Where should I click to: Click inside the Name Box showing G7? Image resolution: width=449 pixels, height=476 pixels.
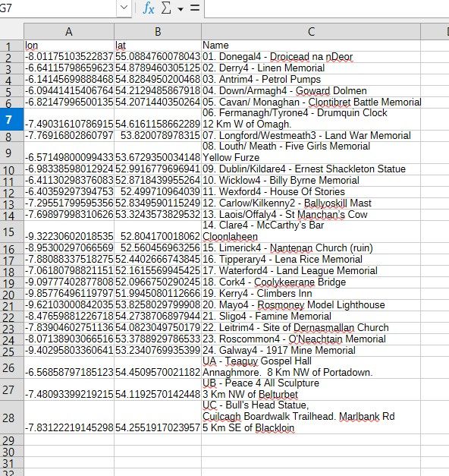click(58, 8)
